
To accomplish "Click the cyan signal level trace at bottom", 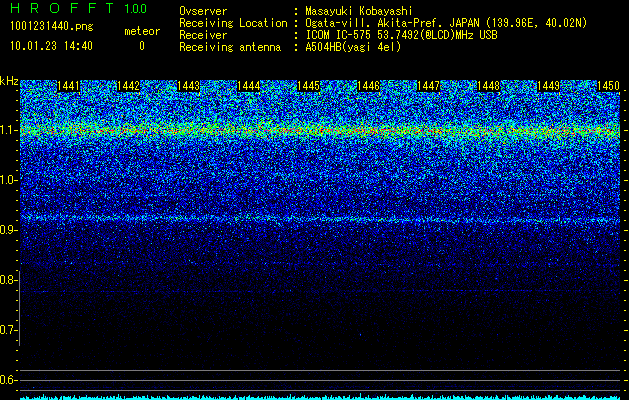I will (x=320, y=397).
